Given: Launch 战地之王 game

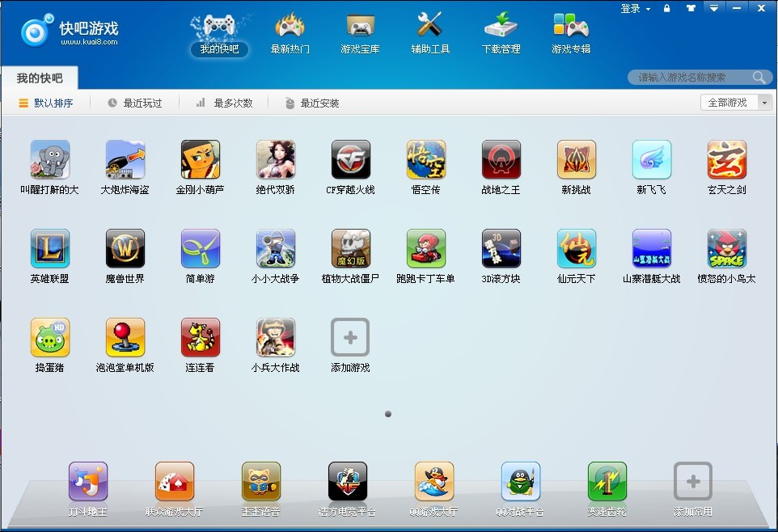Looking at the screenshot, I should click(x=501, y=159).
